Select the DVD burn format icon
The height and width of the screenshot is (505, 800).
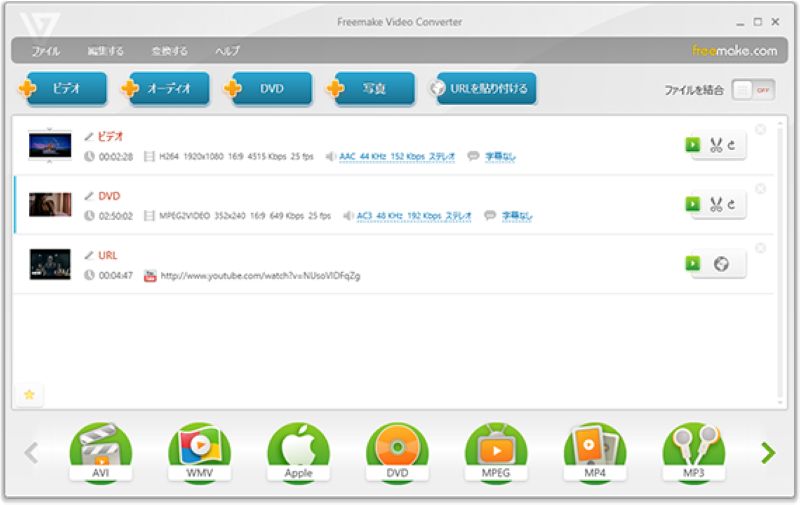[397, 451]
